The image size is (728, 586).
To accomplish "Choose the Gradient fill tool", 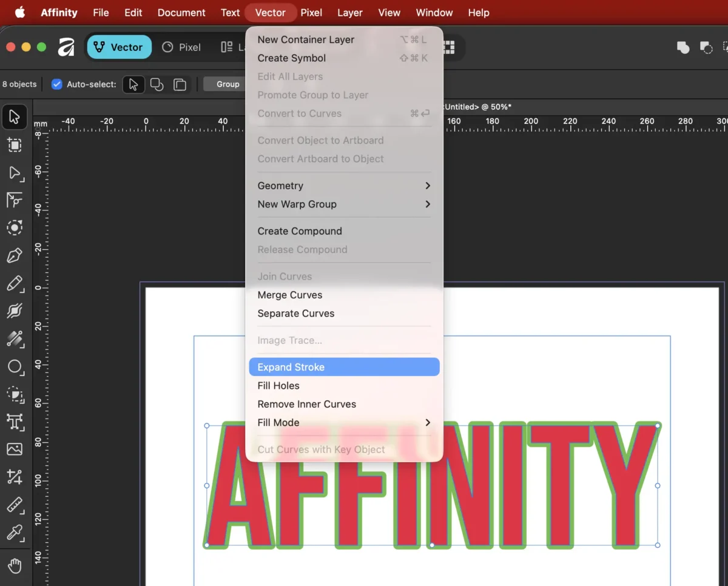I will point(14,338).
